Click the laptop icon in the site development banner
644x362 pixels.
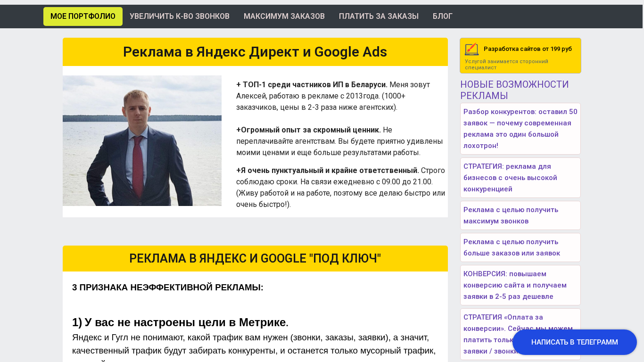coord(472,49)
